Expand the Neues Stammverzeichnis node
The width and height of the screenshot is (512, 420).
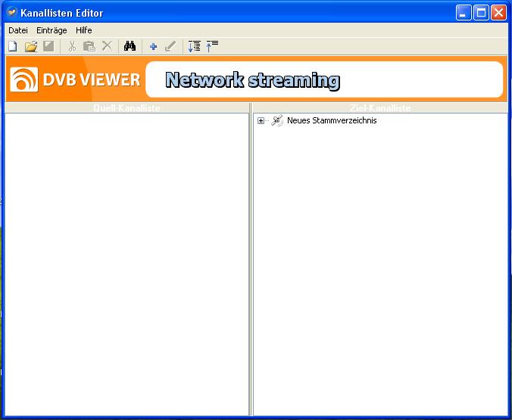261,121
